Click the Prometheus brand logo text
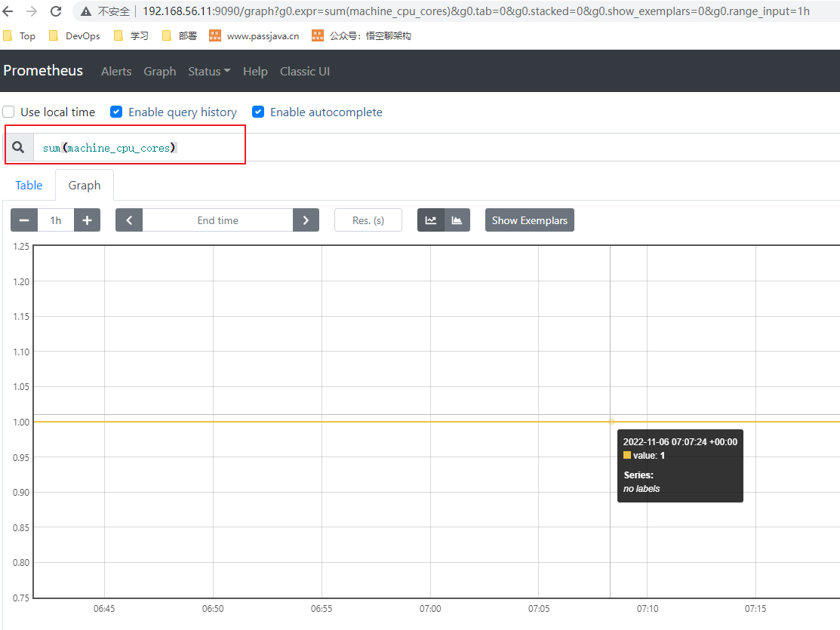The height and width of the screenshot is (630, 840). point(43,71)
